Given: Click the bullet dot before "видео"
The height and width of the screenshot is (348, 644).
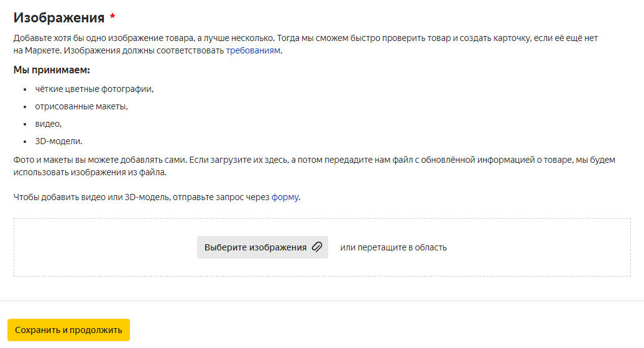Looking at the screenshot, I should pyautogui.click(x=25, y=124).
